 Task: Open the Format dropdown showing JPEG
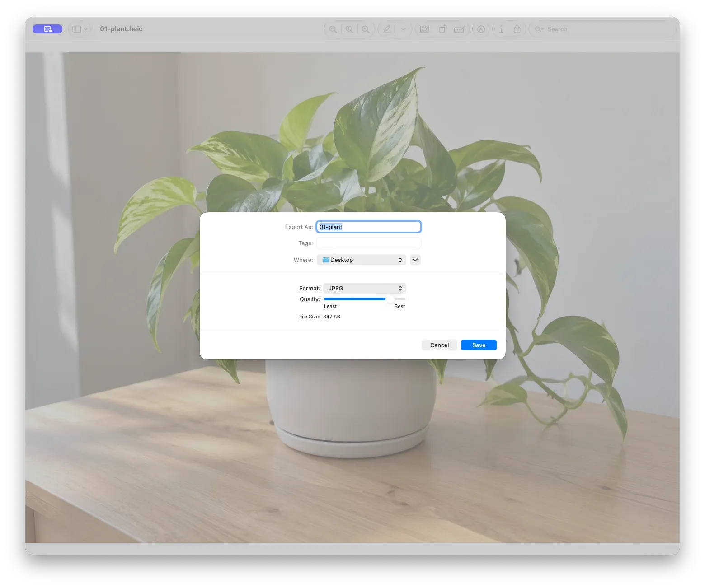(x=365, y=288)
